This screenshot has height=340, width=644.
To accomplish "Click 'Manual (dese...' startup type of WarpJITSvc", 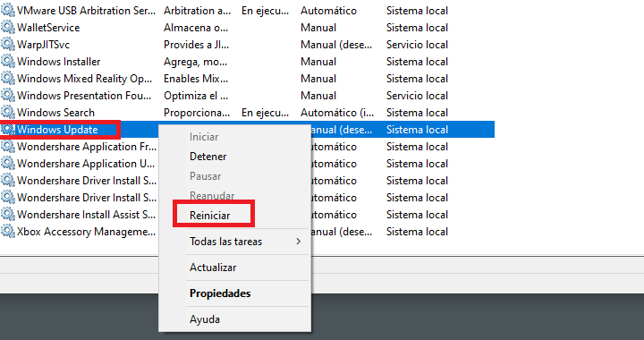I will pos(336,45).
